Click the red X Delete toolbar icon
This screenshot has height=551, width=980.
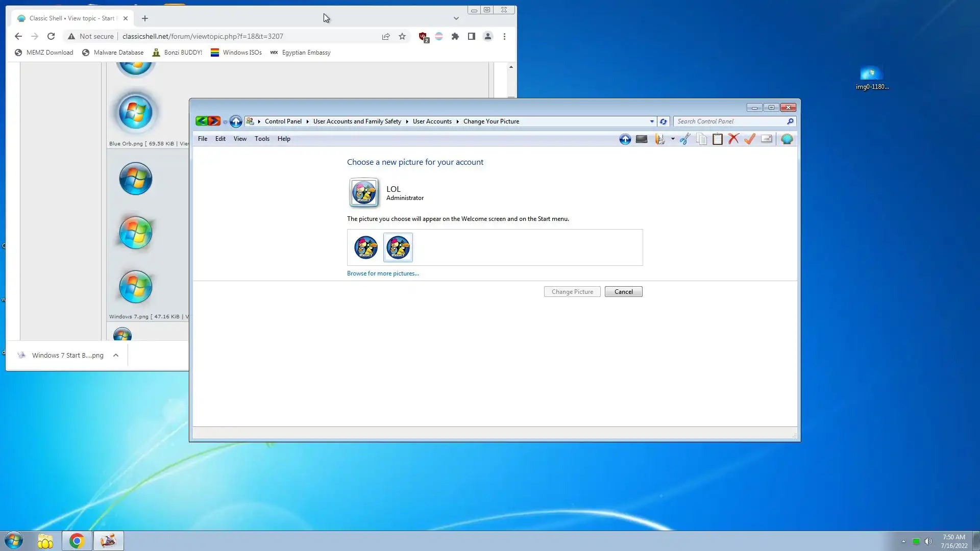pyautogui.click(x=733, y=139)
